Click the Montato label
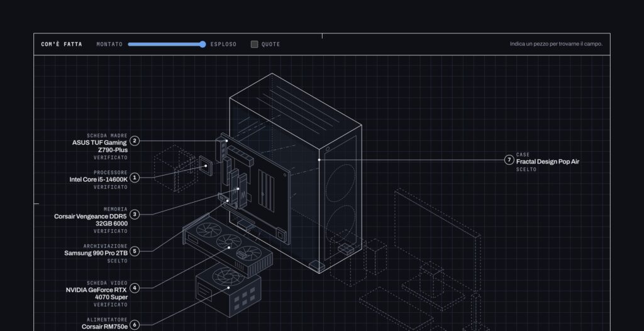Image resolution: width=644 pixels, height=331 pixels. (109, 45)
